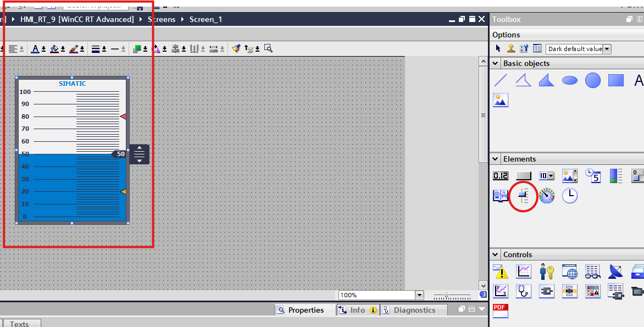Select the PDF view control

[x=500, y=311]
